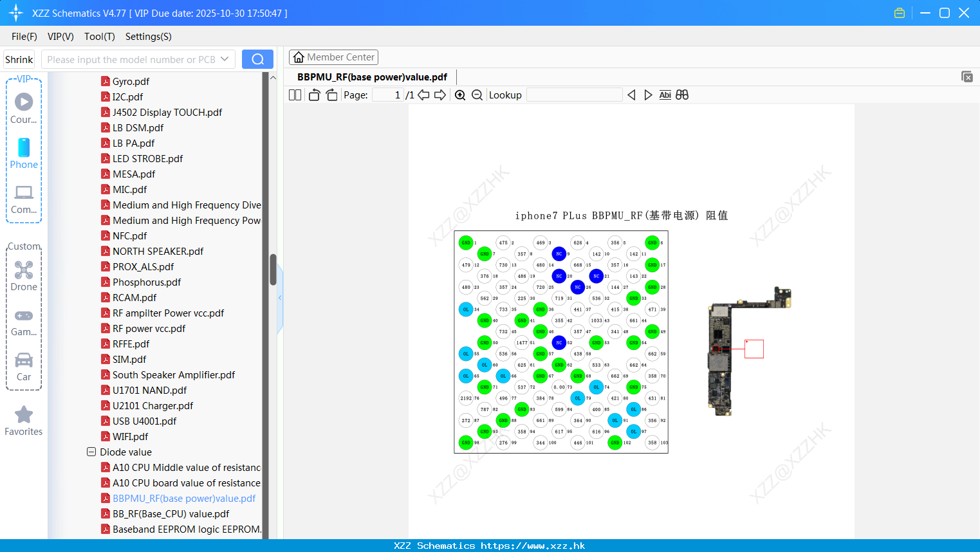The image size is (980, 552).
Task: Find next lookup match
Action: pyautogui.click(x=648, y=95)
